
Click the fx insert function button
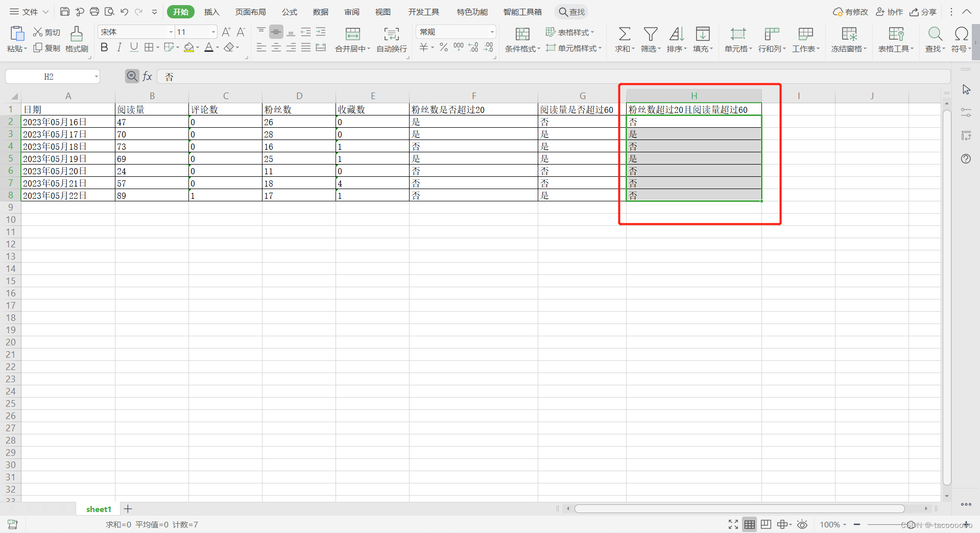click(148, 77)
